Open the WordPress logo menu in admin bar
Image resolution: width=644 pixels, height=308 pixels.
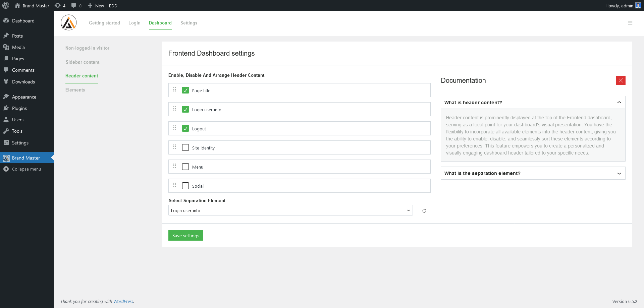click(6, 5)
